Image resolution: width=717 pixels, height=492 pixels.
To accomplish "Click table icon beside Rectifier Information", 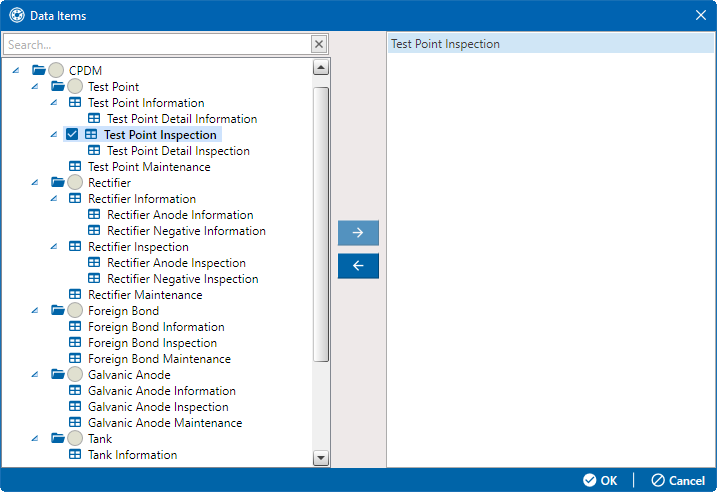I will [x=75, y=198].
